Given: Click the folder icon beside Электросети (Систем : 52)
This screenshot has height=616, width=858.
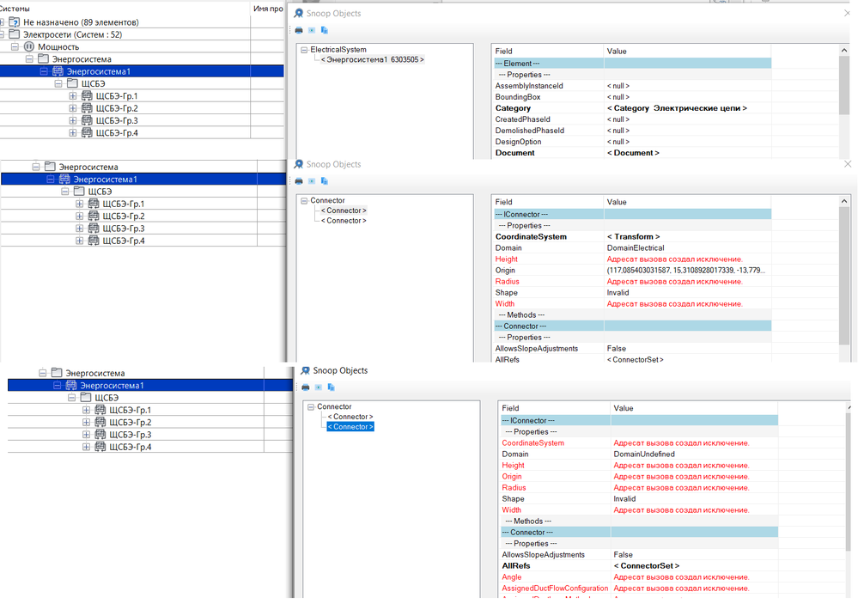Looking at the screenshot, I should 15,34.
